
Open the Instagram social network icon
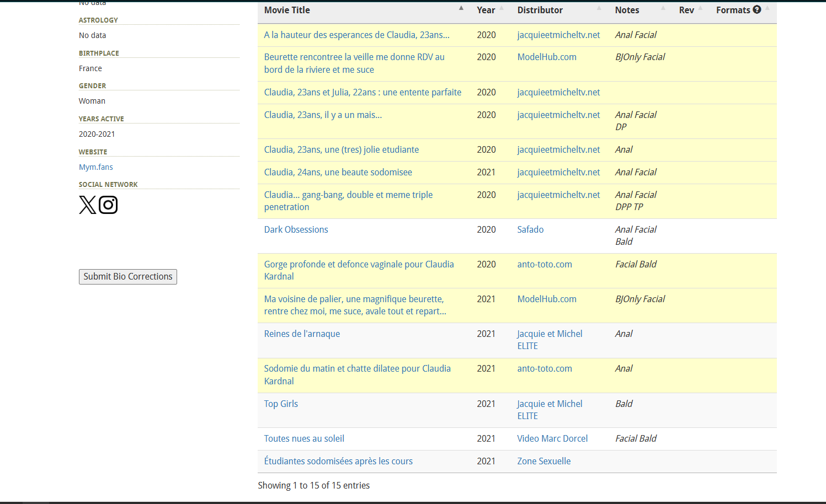pos(108,205)
